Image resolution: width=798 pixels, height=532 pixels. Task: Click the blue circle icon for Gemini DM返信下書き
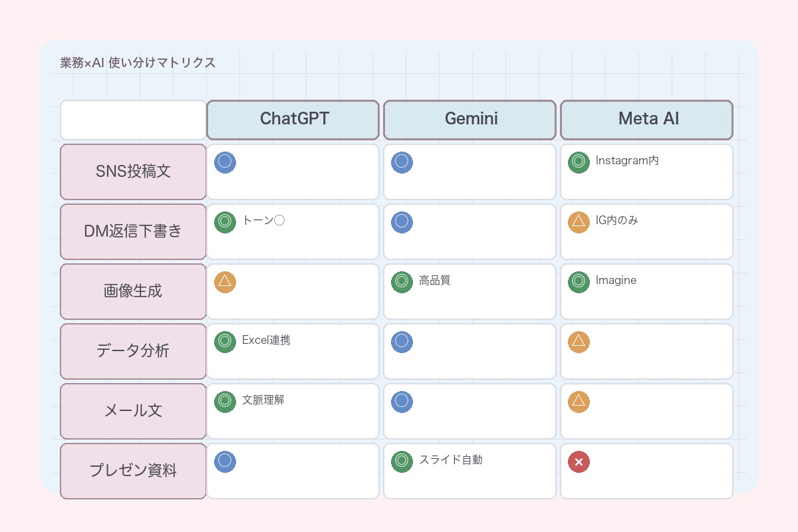(402, 222)
